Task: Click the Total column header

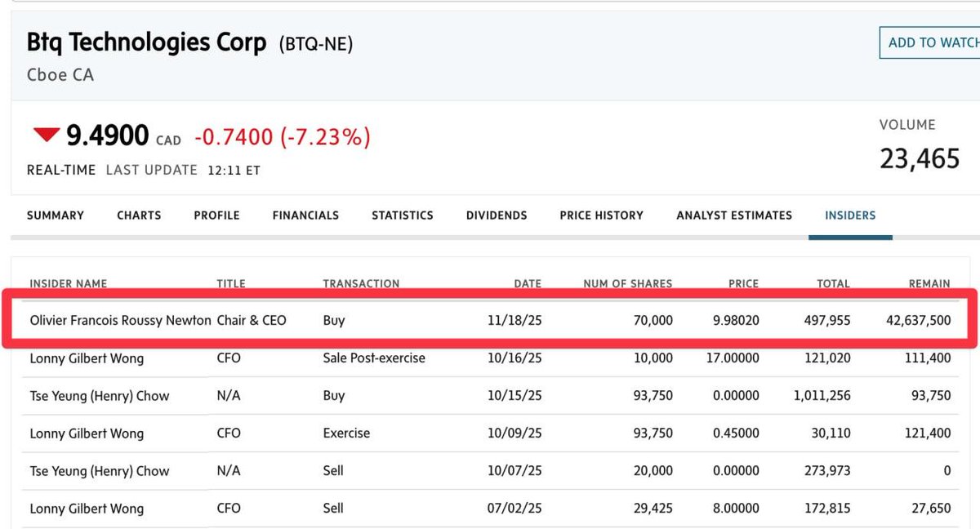Action: 834,283
